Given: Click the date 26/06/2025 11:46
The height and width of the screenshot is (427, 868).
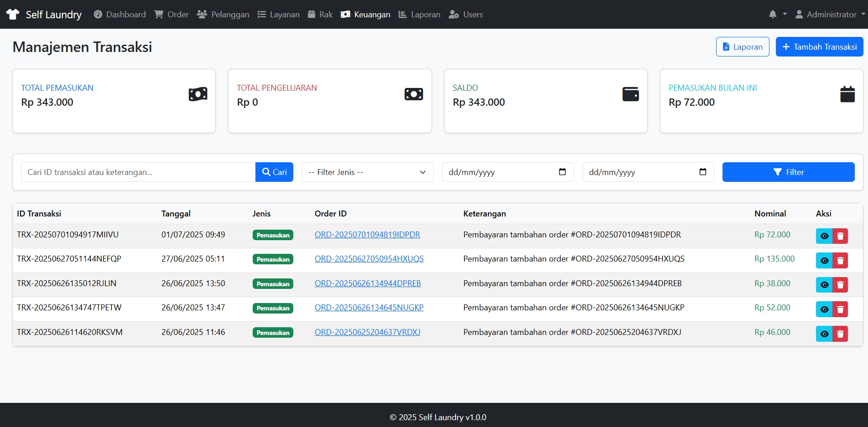Looking at the screenshot, I should point(193,332).
